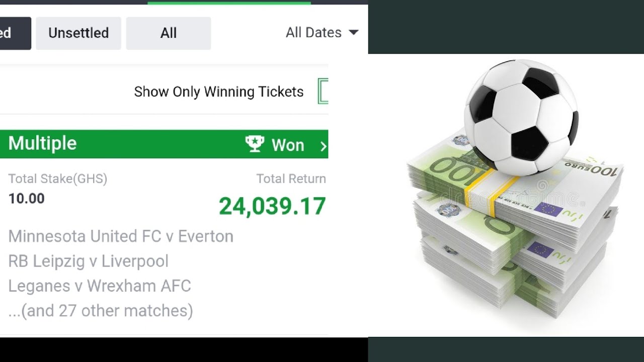Click the Show Only Winning Tickets label
Image resolution: width=644 pixels, height=362 pixels.
[x=219, y=92]
